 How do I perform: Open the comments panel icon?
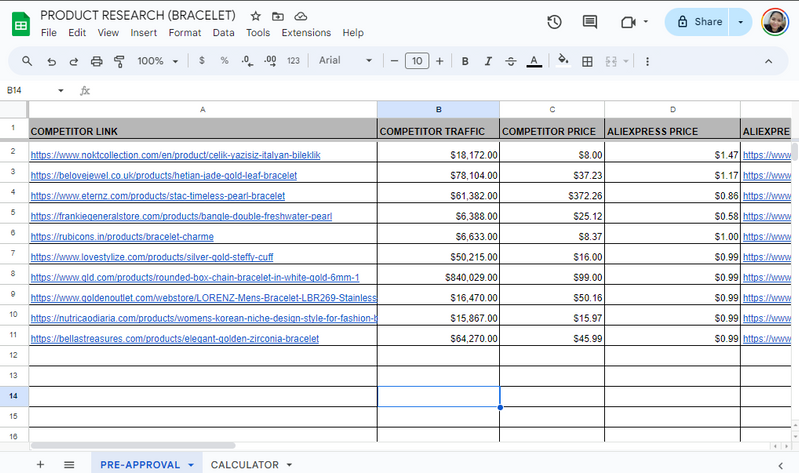590,22
